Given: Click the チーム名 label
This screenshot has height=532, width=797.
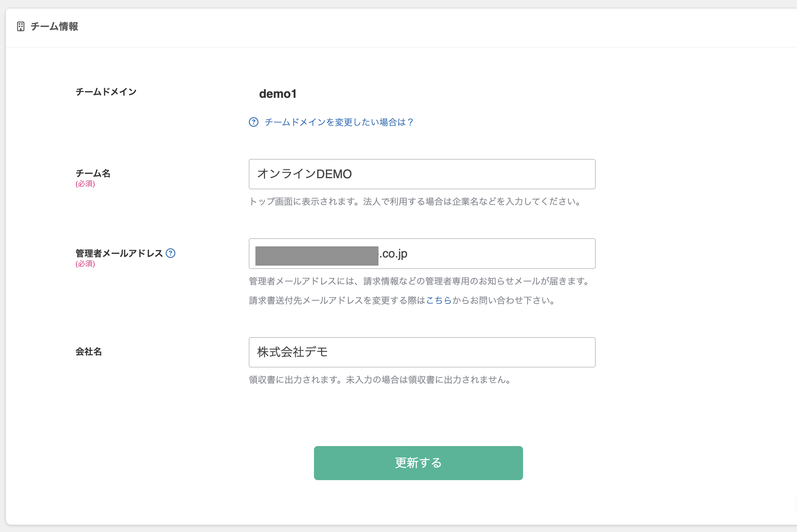Looking at the screenshot, I should tap(93, 173).
